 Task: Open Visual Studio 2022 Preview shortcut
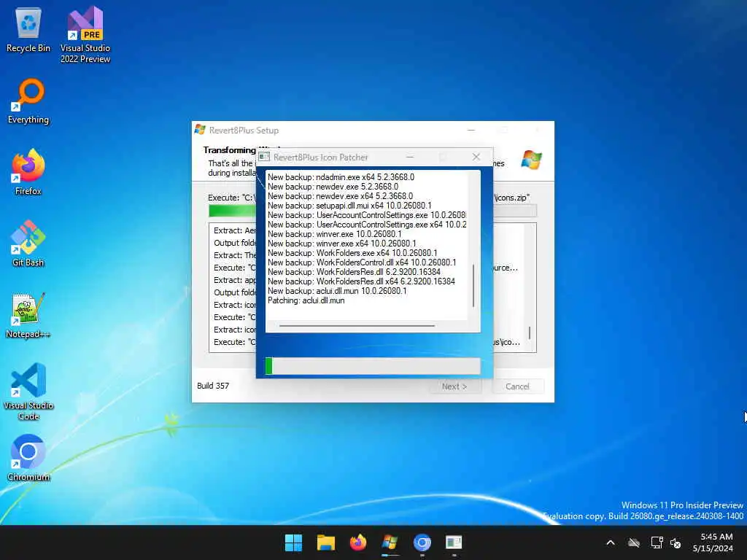pyautogui.click(x=85, y=34)
